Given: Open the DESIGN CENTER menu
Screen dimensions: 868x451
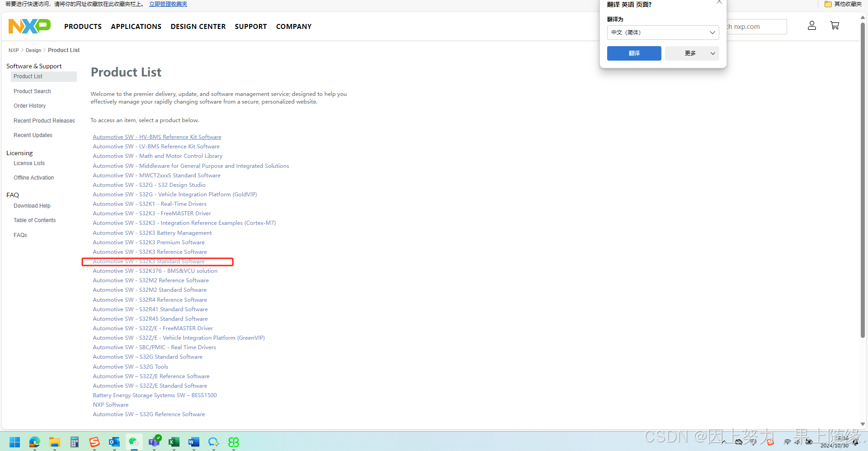Looking at the screenshot, I should click(x=198, y=27).
